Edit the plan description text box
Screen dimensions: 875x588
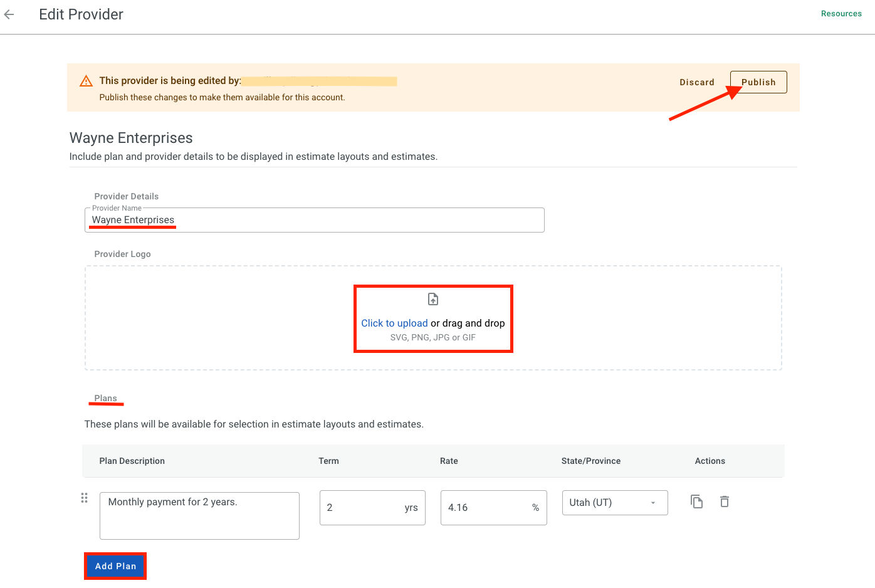199,516
